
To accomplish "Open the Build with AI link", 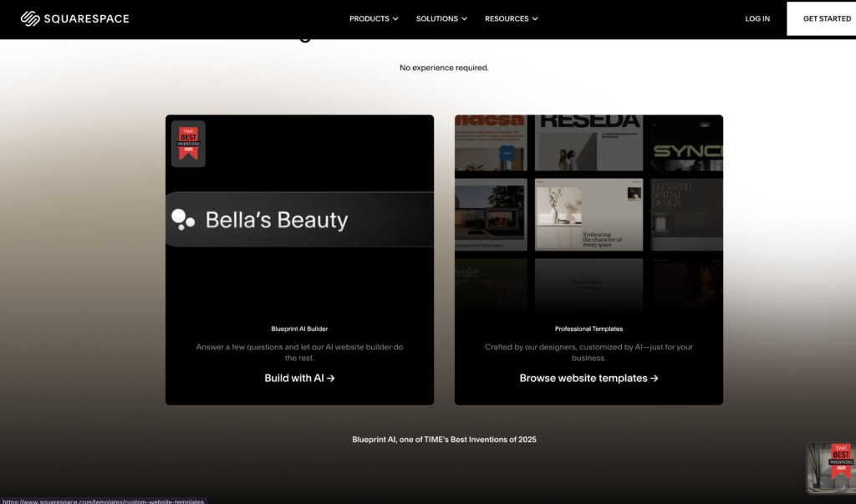I will click(294, 378).
